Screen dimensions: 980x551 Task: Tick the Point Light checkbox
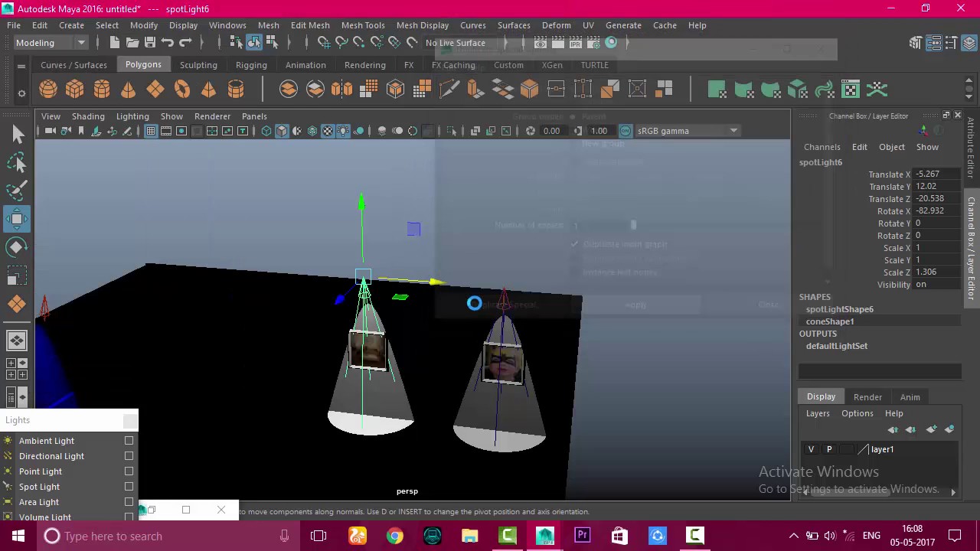point(129,471)
